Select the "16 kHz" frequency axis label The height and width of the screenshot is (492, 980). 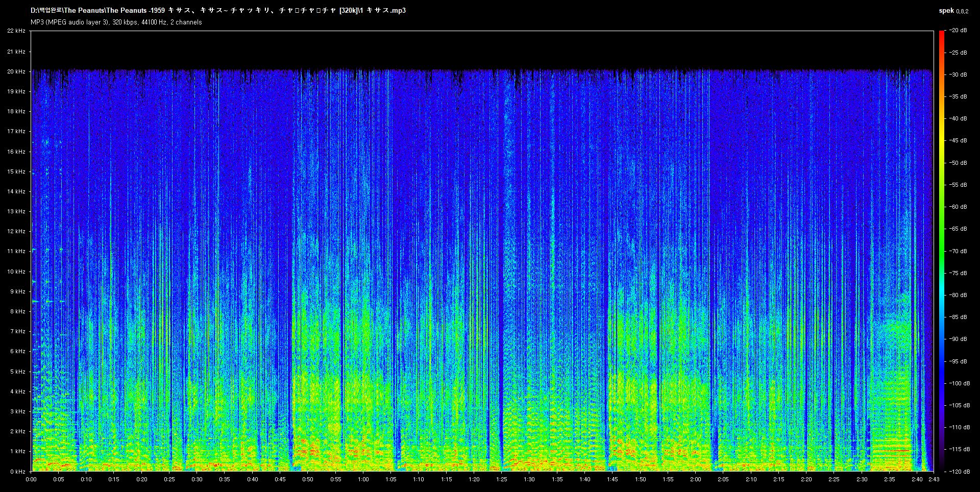tap(16, 152)
